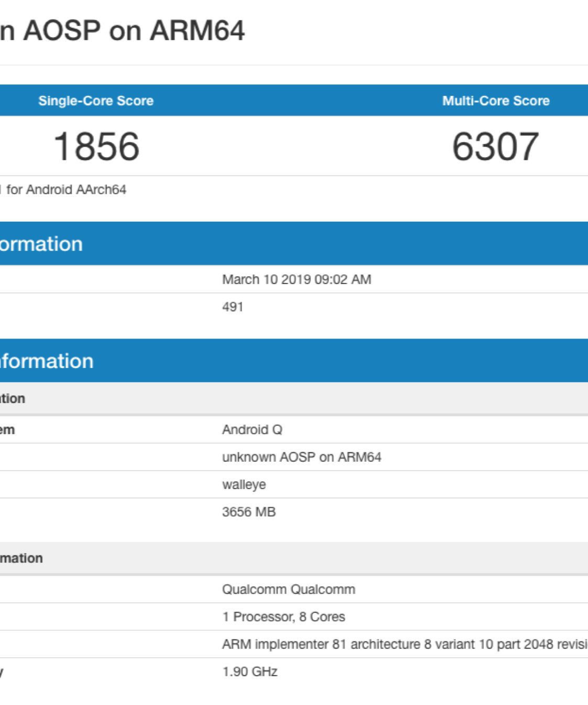Viewport: 588px width, 705px height.
Task: Click the Processor Information gray subheader
Action: (x=21, y=558)
